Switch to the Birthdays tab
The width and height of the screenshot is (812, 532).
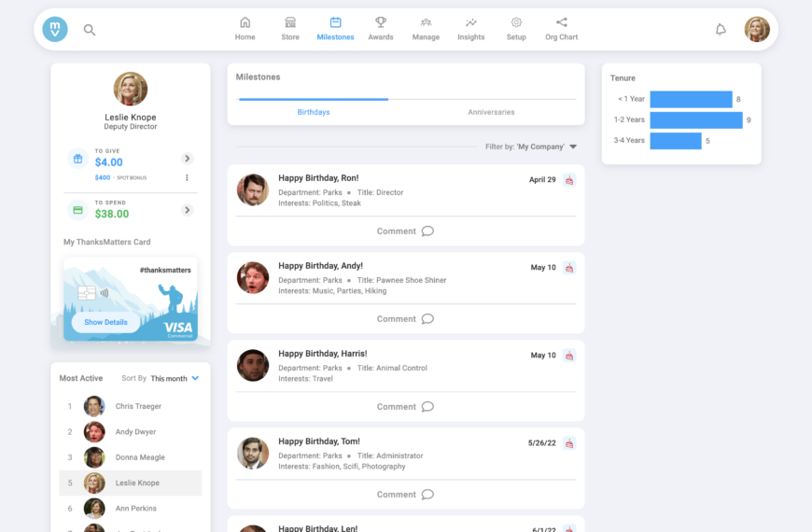(x=314, y=112)
